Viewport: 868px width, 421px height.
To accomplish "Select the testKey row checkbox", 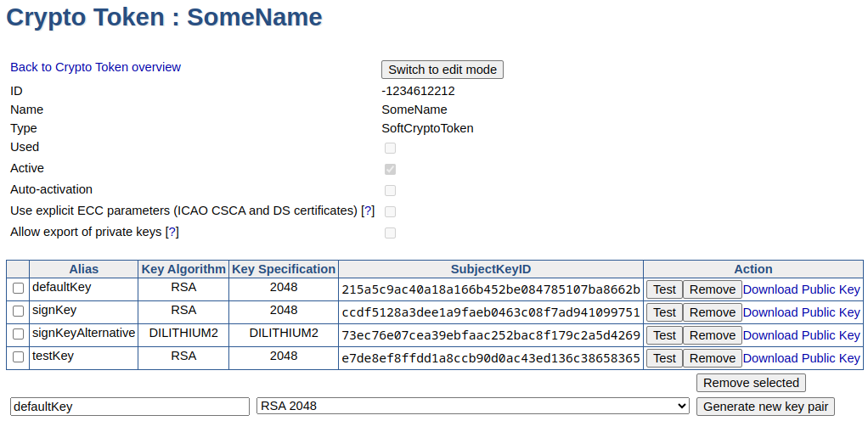I will tap(19, 357).
